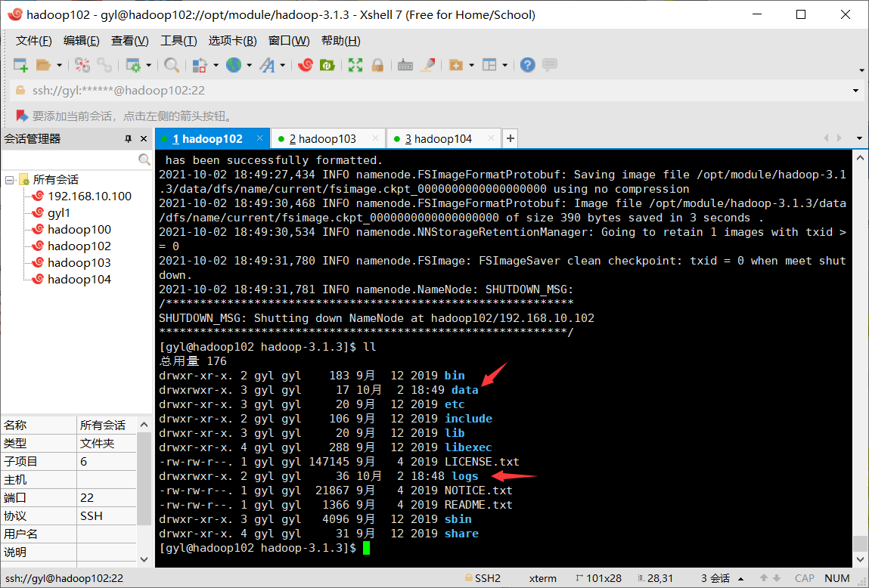
Task: Open the dropdown beside the Properties icon
Action: pos(148,65)
